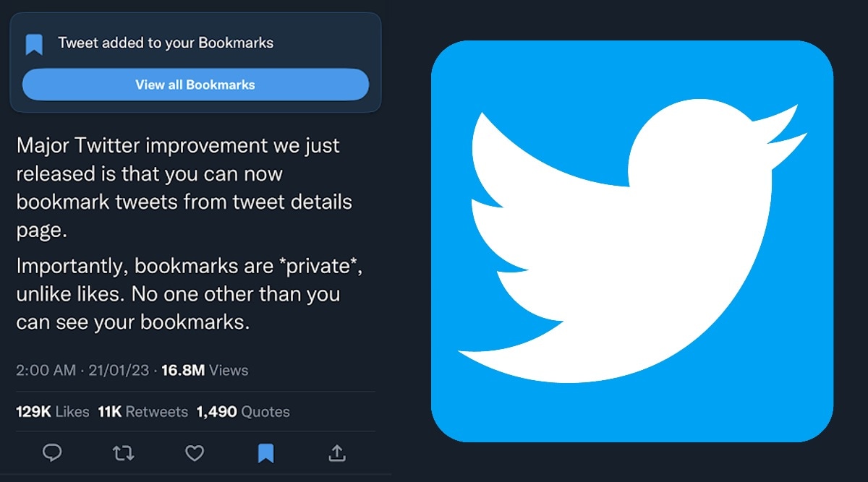Open View all Bookmarks
Viewport: 868px width, 482px height.
click(x=195, y=85)
